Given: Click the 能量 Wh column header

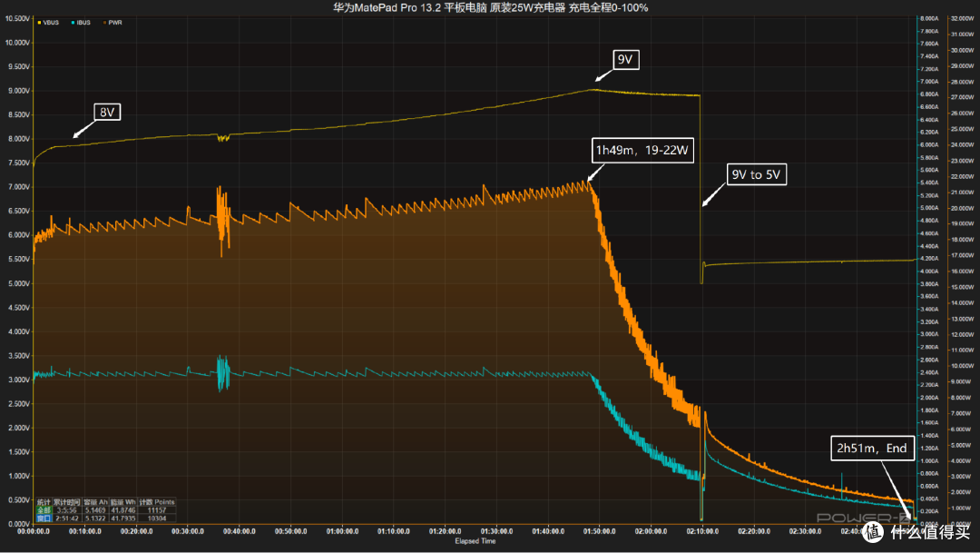Looking at the screenshot, I should coord(123,502).
